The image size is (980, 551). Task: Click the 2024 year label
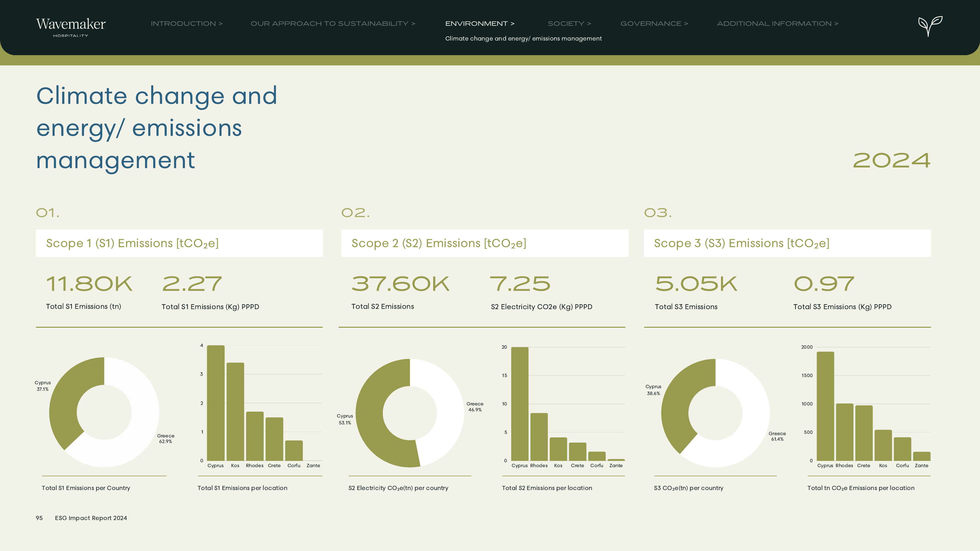(x=891, y=160)
